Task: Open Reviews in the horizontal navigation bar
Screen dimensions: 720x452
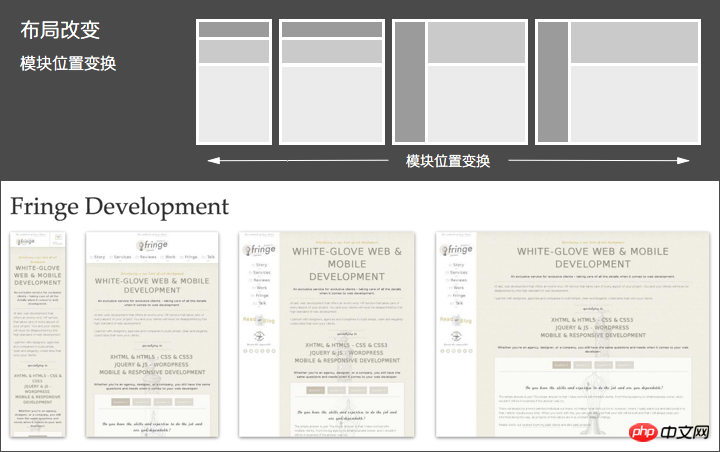Action: pyautogui.click(x=146, y=257)
